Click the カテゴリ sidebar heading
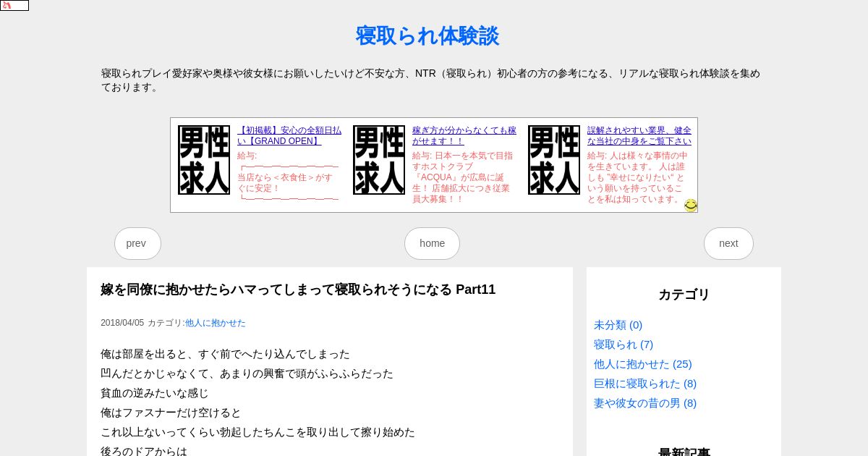Screen dimensions: 868x456 pyautogui.click(x=684, y=295)
